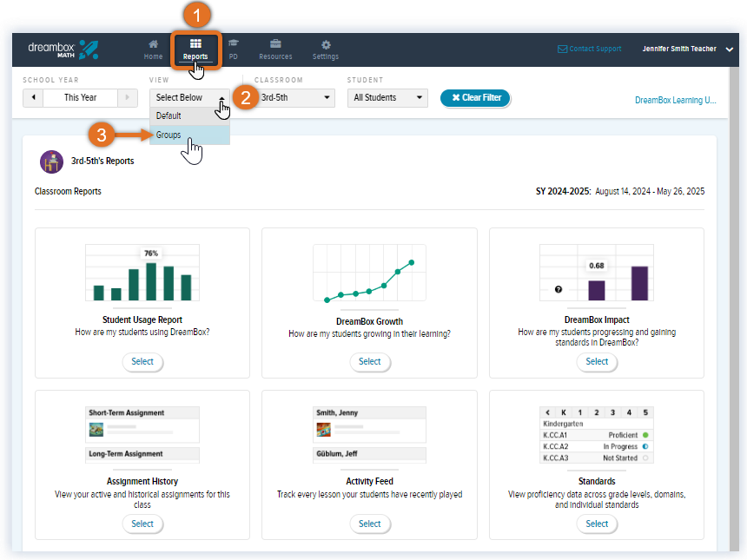Click the 3rd-5th classroom avatar icon
Viewport: 747px width, 560px height.
51,161
